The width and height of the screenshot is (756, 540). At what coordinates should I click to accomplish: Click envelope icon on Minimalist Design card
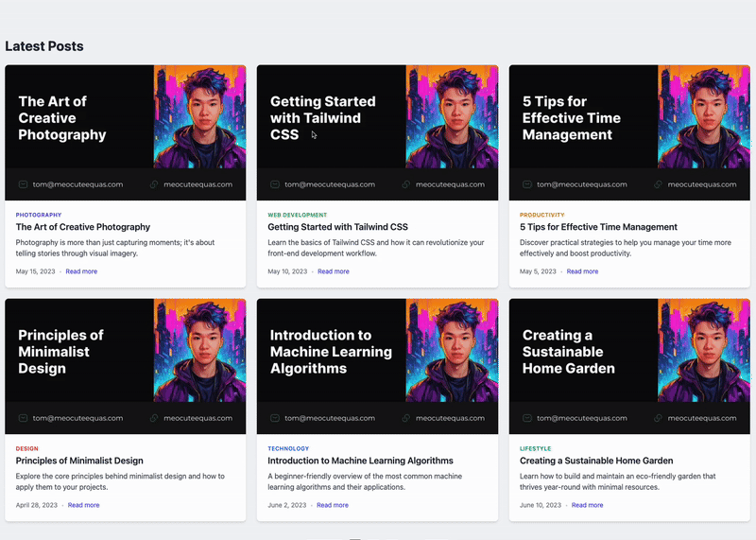click(23, 418)
